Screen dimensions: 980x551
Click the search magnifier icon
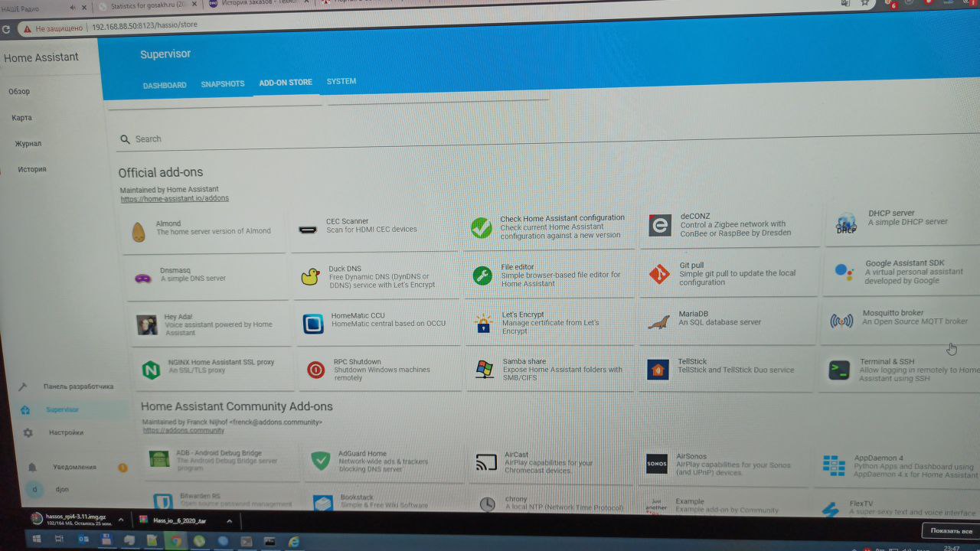point(125,139)
